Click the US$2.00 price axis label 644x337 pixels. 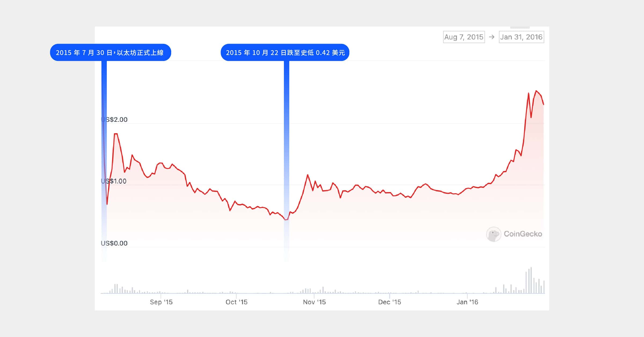114,120
